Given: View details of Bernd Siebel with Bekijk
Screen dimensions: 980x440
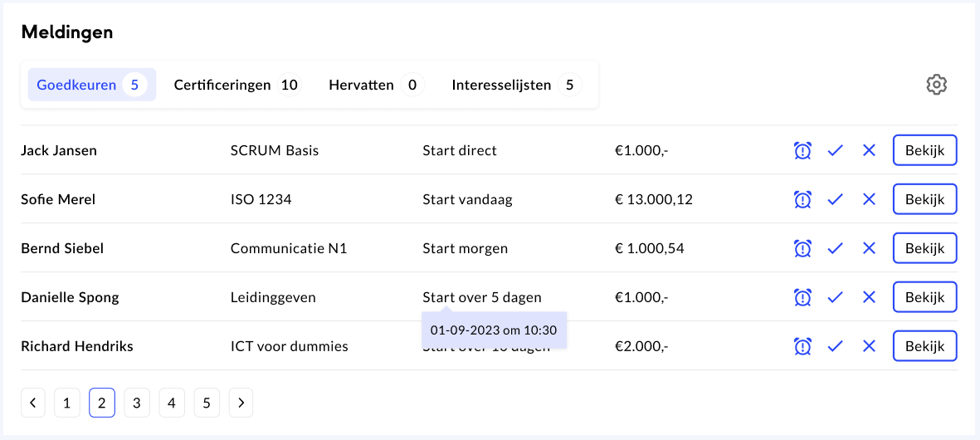Looking at the screenshot, I should (x=924, y=248).
